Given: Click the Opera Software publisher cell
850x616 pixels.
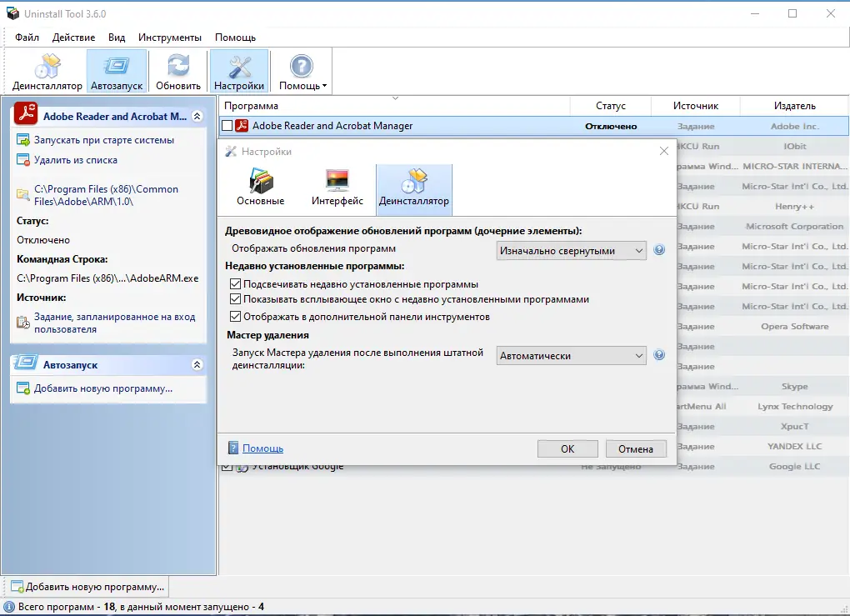Looking at the screenshot, I should pyautogui.click(x=795, y=327).
